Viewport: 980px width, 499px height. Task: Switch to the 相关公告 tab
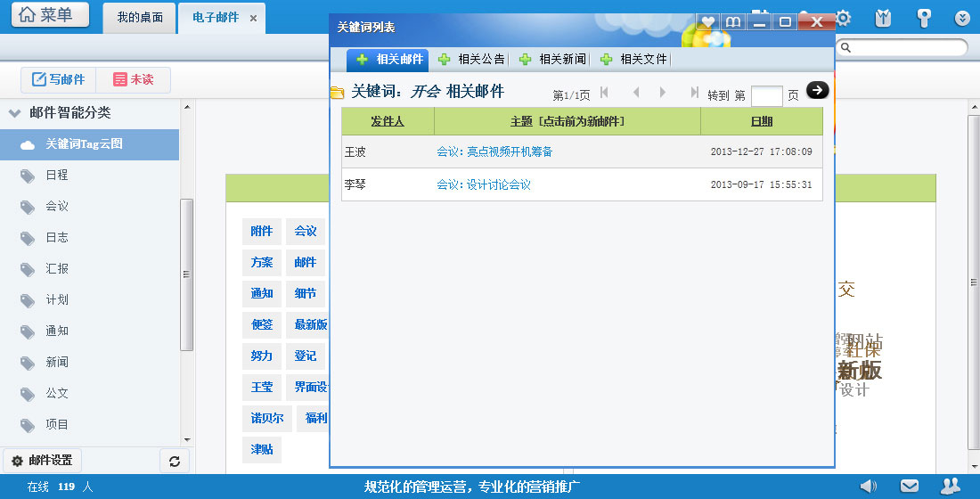pos(472,60)
